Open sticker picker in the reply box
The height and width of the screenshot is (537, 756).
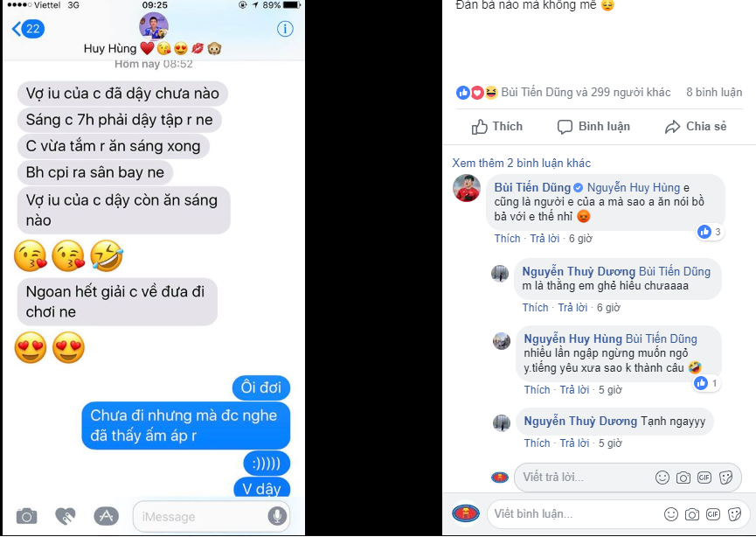[725, 478]
